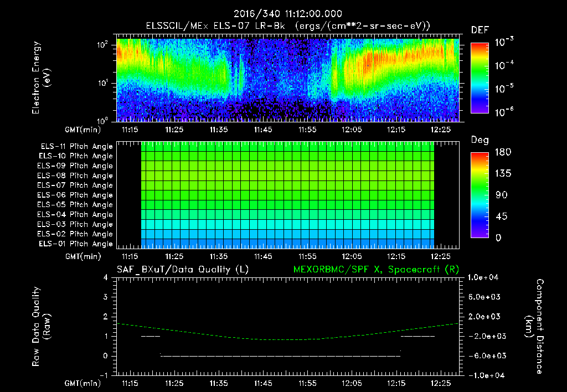Click the pitch angle grid plot
The width and height of the screenshot is (567, 392).
point(288,195)
